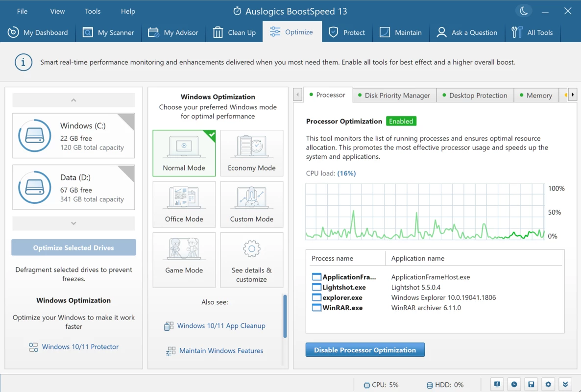This screenshot has width=581, height=392.
Task: Choose Office Mode
Action: (x=184, y=204)
